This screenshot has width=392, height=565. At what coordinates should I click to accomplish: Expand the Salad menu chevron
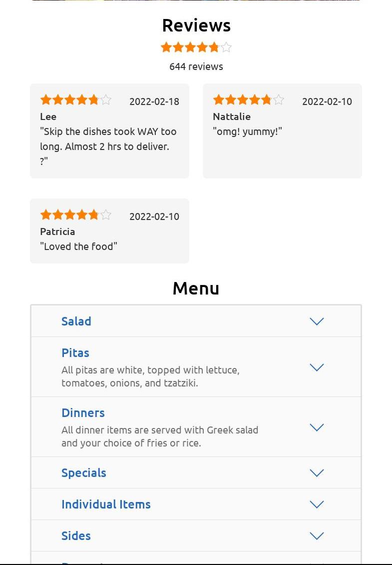point(317,321)
